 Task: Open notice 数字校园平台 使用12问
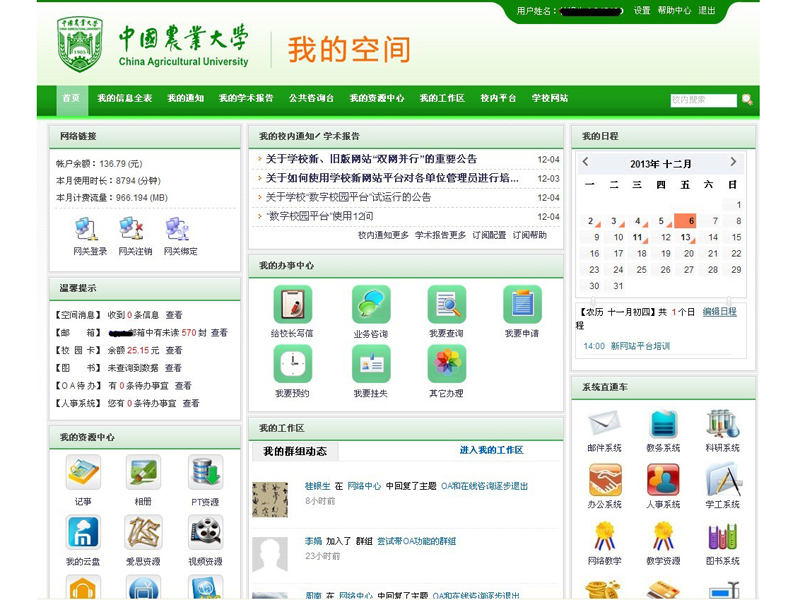click(319, 216)
